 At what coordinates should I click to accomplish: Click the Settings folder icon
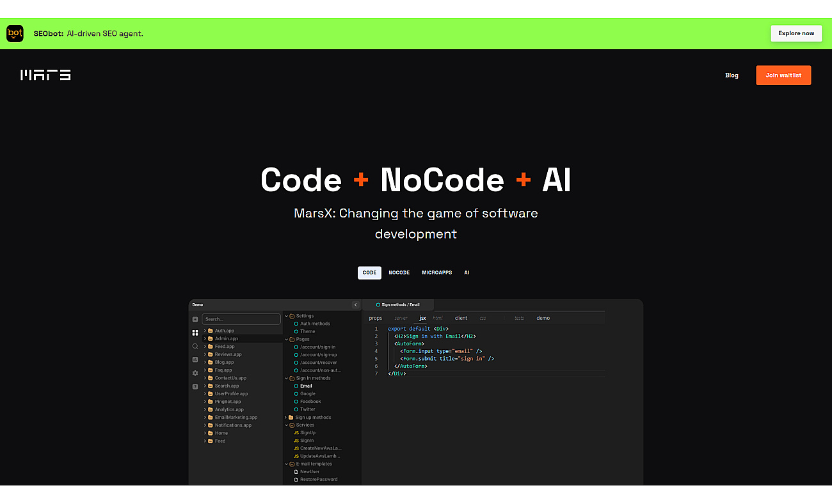click(x=292, y=316)
